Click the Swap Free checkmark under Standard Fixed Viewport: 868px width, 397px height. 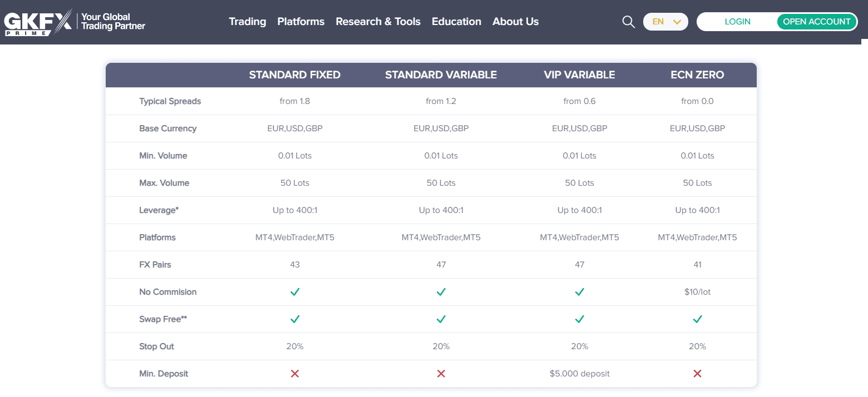[295, 319]
